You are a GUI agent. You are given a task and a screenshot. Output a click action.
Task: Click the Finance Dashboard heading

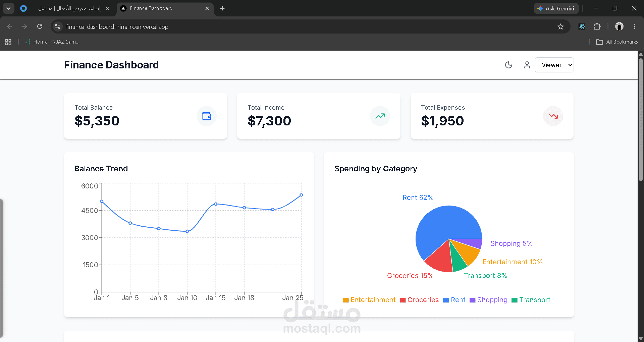pyautogui.click(x=111, y=65)
